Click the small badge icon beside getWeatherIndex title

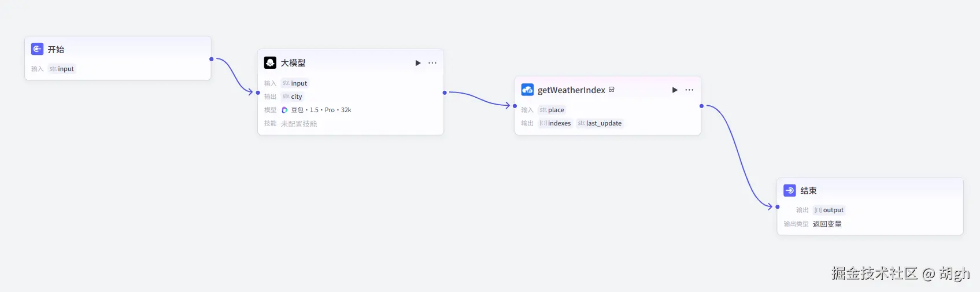612,90
